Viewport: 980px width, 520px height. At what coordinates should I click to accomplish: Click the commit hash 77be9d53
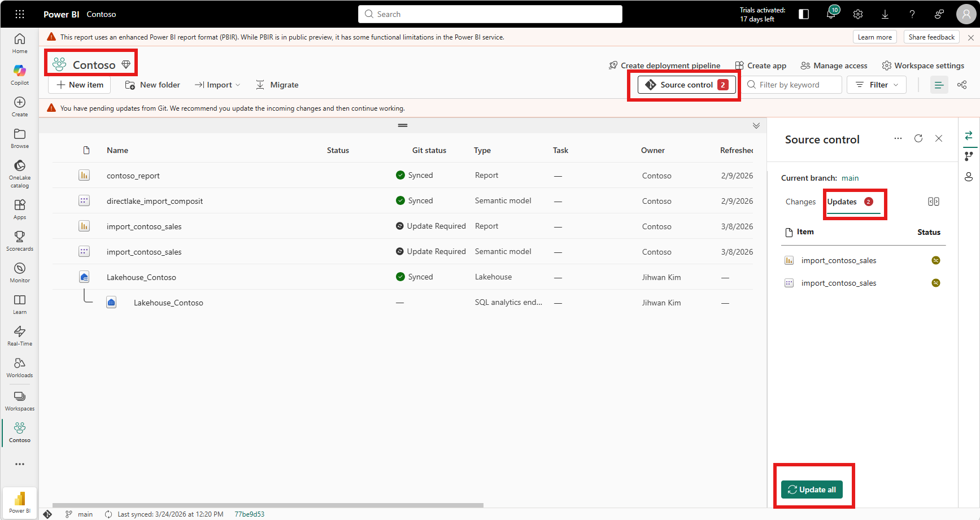click(x=250, y=514)
